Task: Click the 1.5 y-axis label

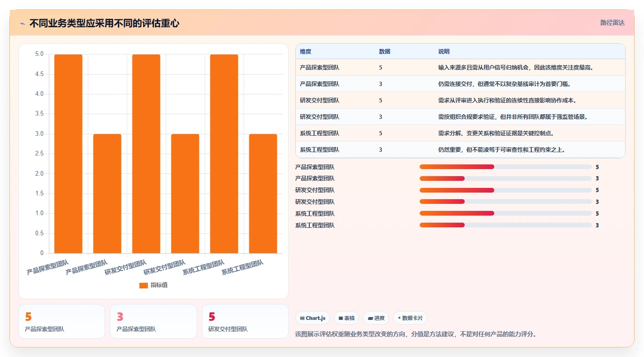Action: coord(39,194)
